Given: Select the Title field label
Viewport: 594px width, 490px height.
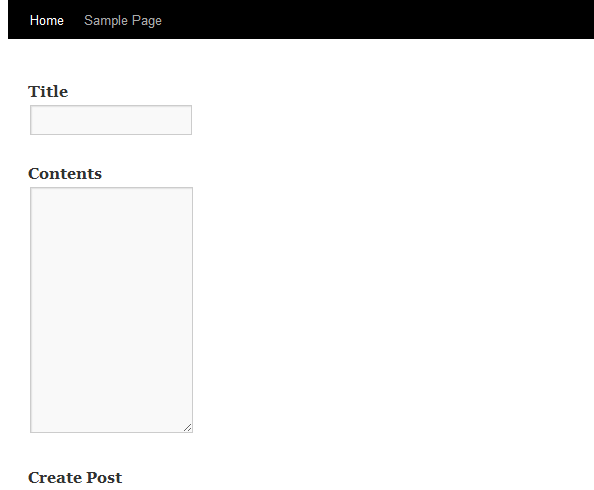Looking at the screenshot, I should 48,92.
